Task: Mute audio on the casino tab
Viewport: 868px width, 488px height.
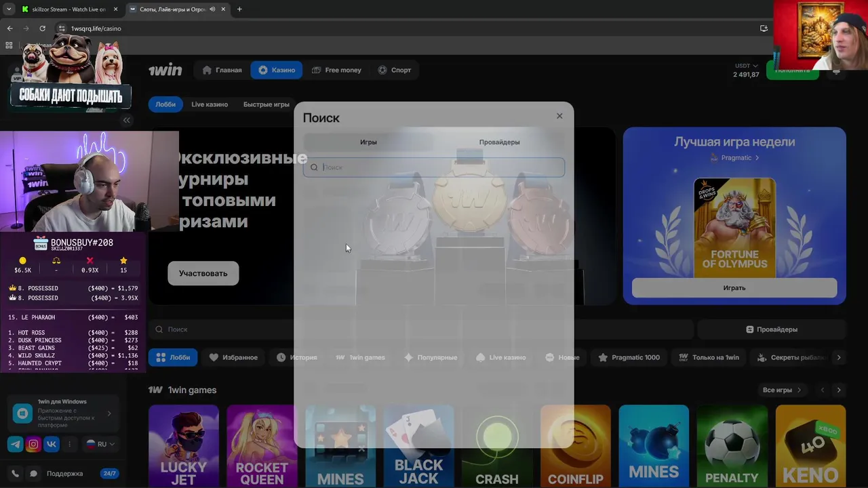Action: point(213,9)
